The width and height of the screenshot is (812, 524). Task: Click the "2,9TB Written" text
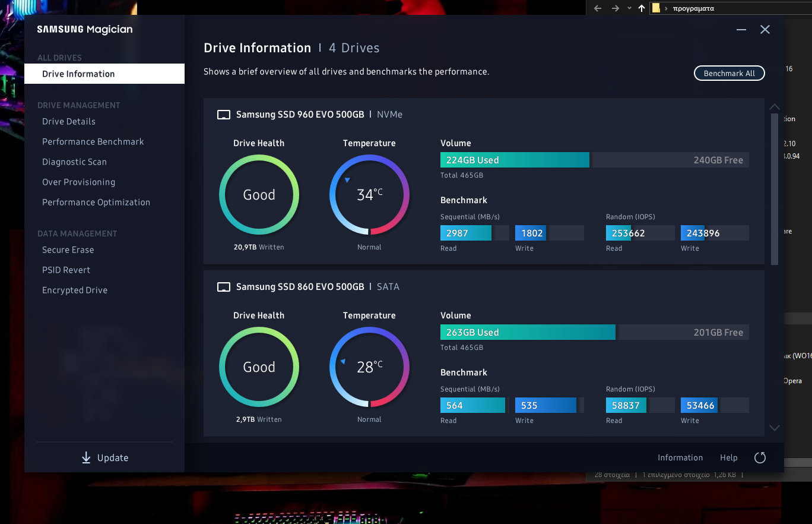(259, 419)
